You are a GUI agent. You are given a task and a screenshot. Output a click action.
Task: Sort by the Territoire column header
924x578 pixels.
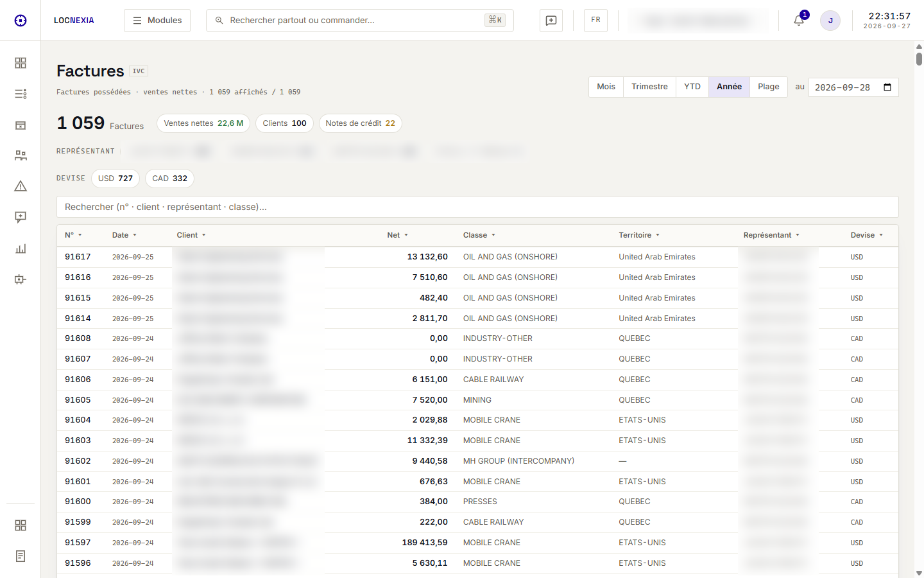639,235
